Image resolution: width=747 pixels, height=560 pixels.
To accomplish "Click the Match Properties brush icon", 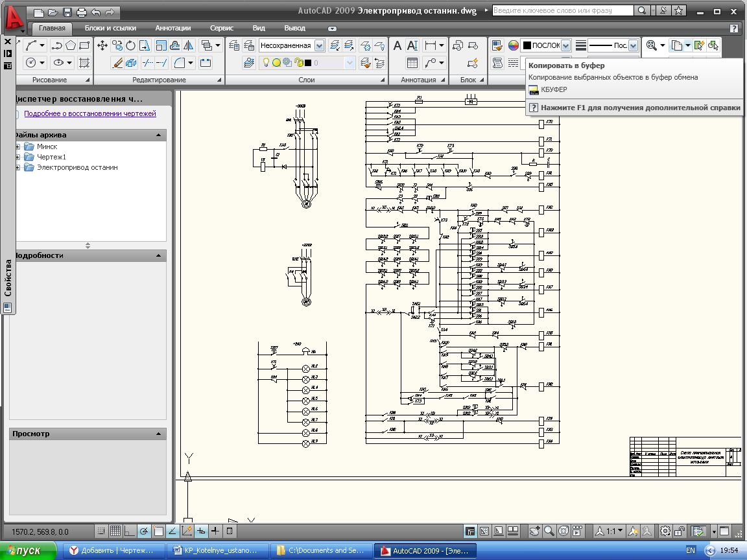I will pos(497,46).
